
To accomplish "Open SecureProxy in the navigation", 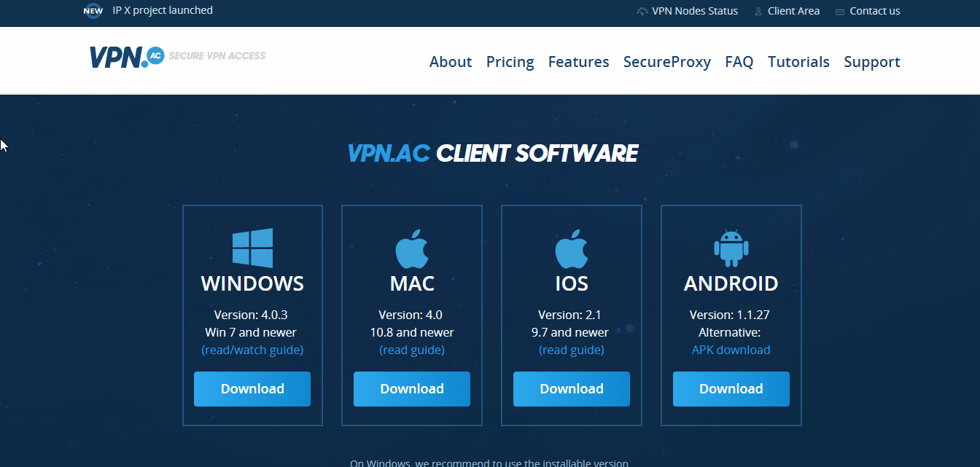I will click(x=667, y=62).
